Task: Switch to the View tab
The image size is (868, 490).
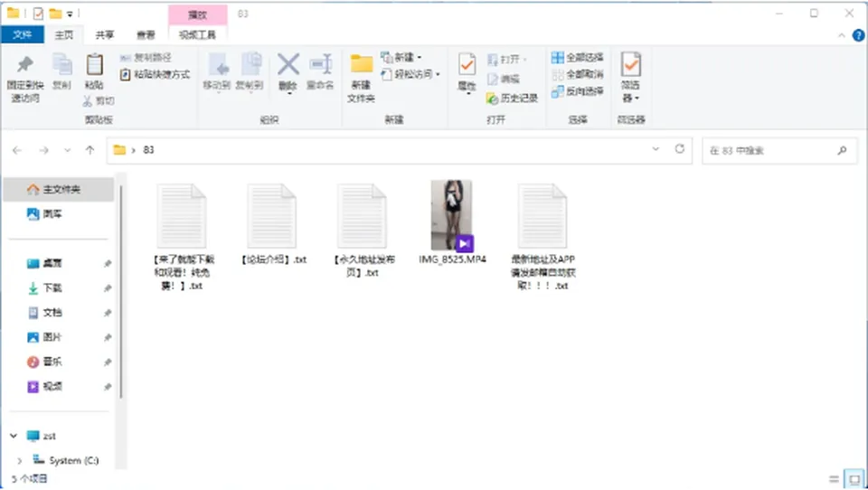Action: (x=146, y=35)
